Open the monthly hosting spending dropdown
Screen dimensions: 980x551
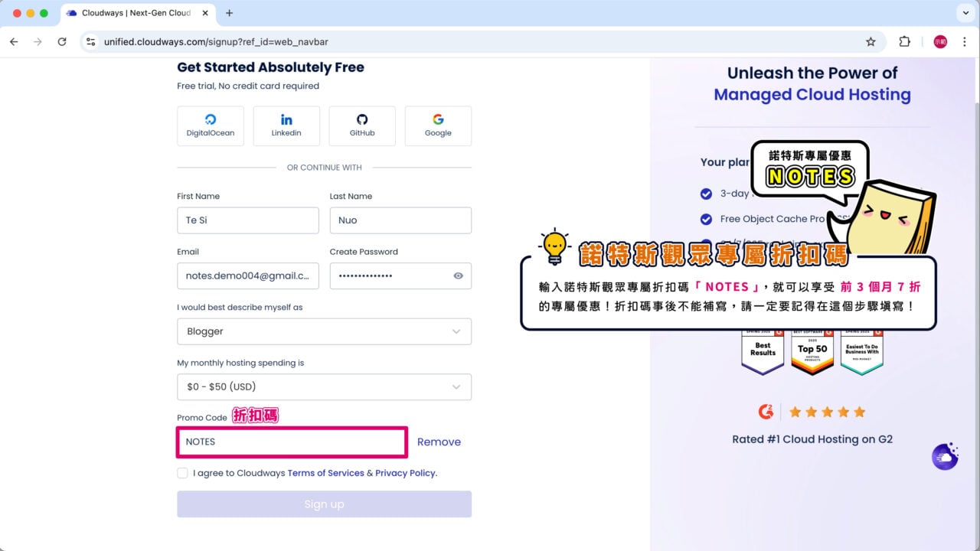[x=324, y=387]
